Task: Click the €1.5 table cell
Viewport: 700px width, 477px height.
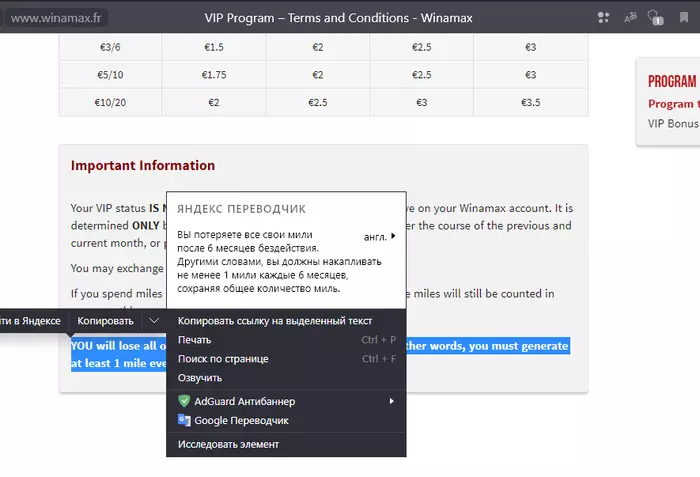Action: 214,47
